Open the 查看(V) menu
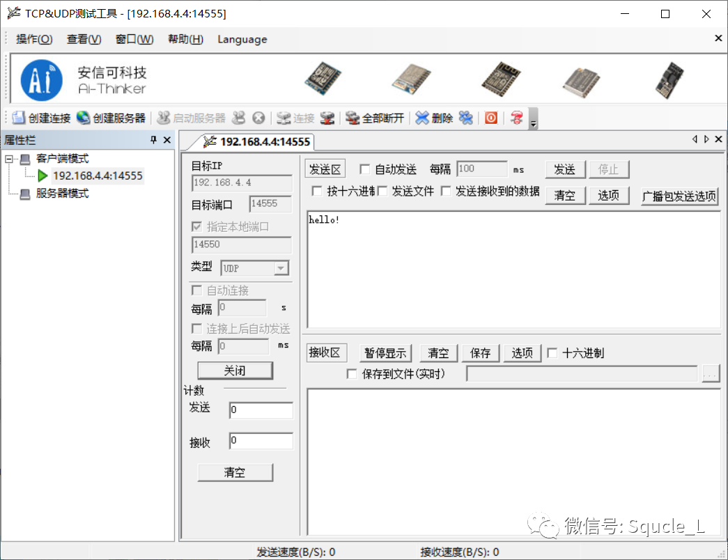The image size is (728, 560). tap(84, 39)
